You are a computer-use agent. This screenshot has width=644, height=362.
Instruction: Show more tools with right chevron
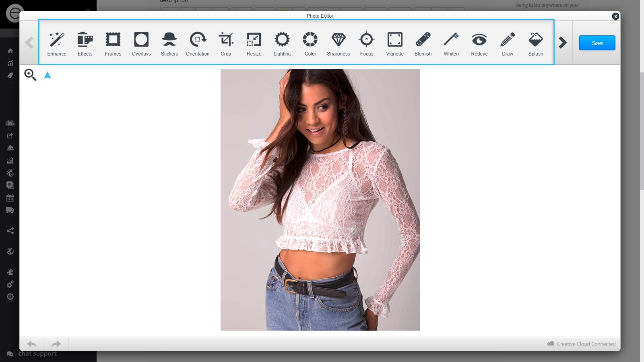click(563, 43)
